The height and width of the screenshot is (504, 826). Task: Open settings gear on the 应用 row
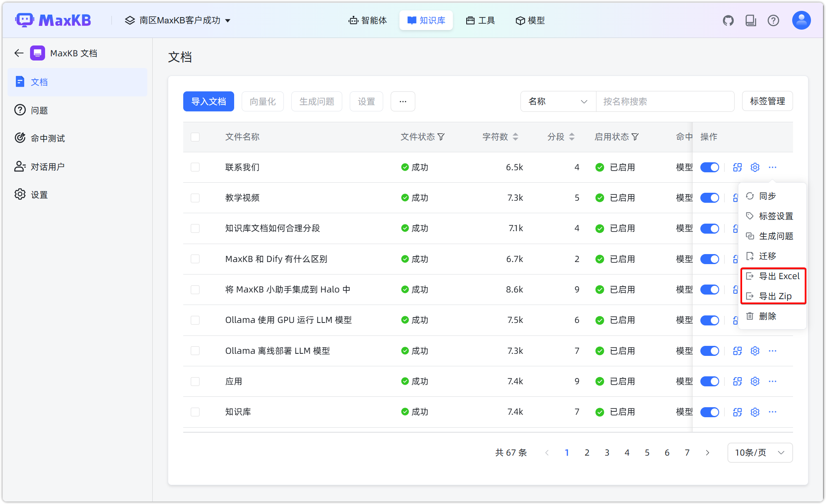pyautogui.click(x=755, y=381)
